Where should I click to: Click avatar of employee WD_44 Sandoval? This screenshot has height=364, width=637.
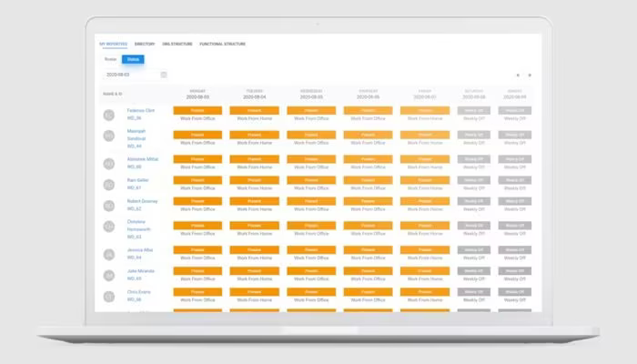pos(109,136)
